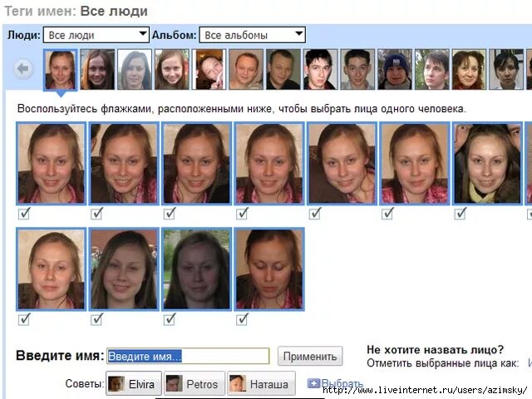Select the second face in the people strip
This screenshot has width=532, height=399.
[98, 70]
